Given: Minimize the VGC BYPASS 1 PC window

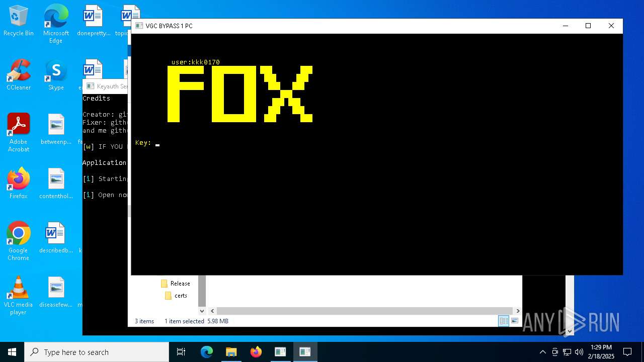Looking at the screenshot, I should click(x=566, y=26).
